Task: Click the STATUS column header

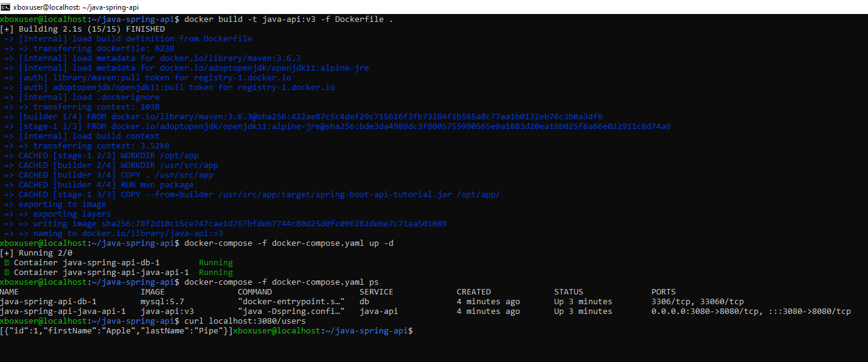Action: click(569, 292)
